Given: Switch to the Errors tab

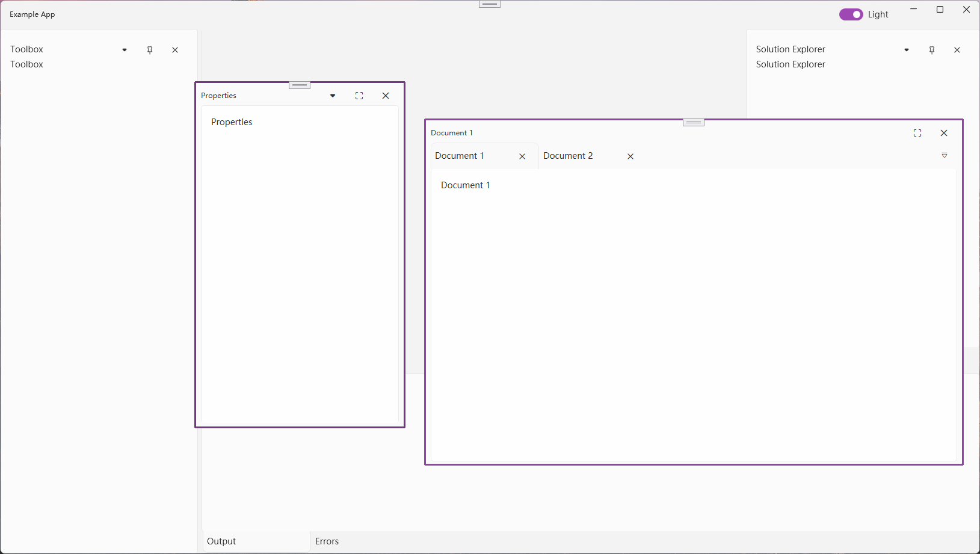Looking at the screenshot, I should (x=327, y=541).
